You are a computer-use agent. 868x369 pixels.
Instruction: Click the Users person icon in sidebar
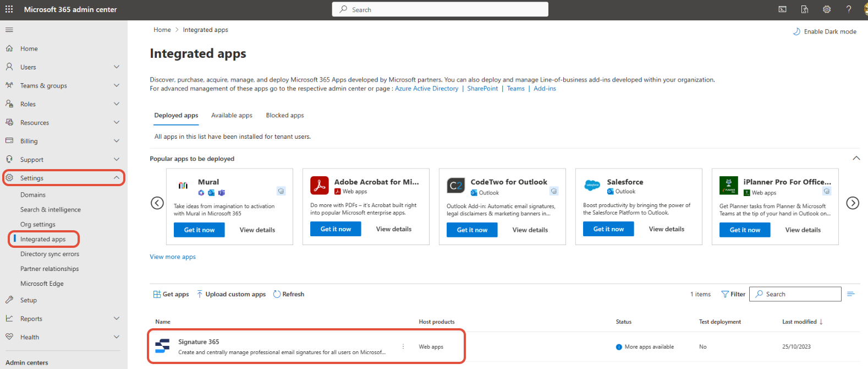click(x=9, y=67)
